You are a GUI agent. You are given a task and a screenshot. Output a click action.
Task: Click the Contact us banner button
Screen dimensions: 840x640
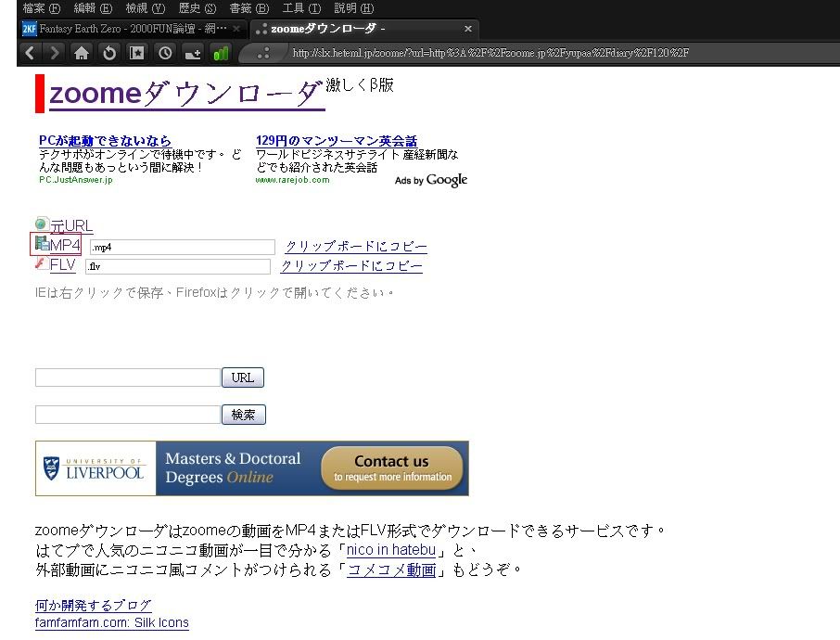[391, 468]
